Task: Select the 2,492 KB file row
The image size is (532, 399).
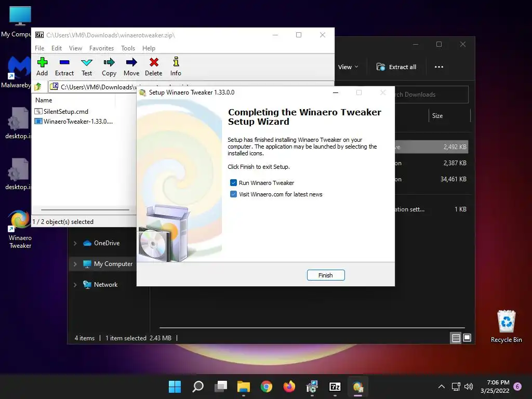Action: [431, 147]
